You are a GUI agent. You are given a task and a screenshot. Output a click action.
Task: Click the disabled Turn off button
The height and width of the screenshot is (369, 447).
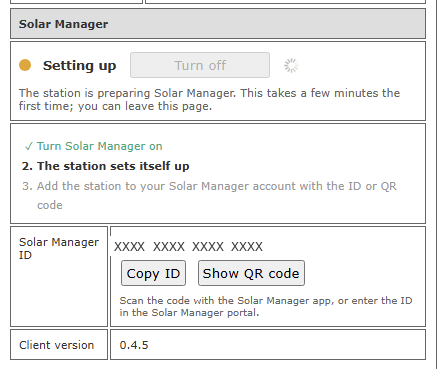tap(200, 65)
